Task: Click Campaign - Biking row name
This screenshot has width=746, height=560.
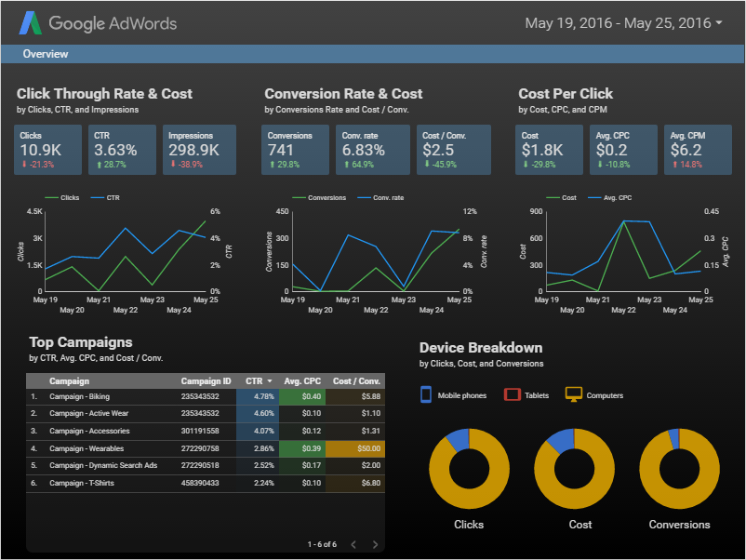Action: pyautogui.click(x=79, y=396)
